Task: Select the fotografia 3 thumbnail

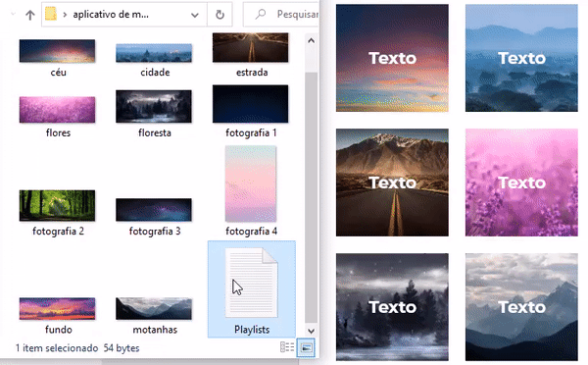Action: point(154,210)
